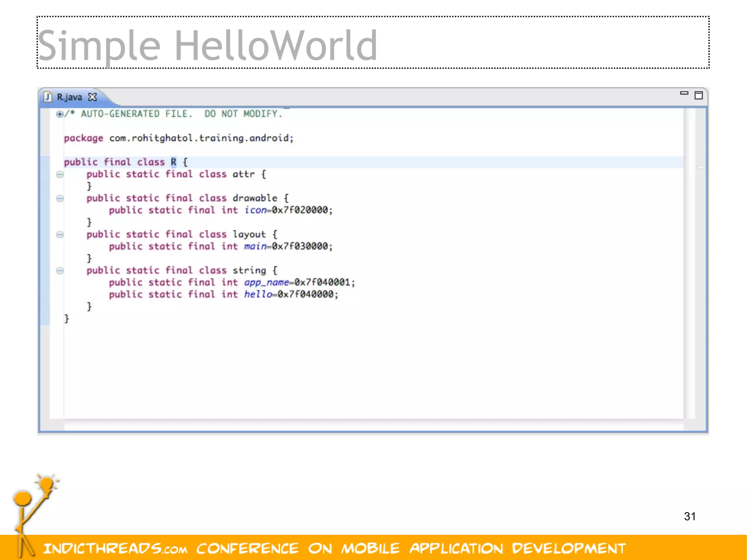Close the R.java tab
Screen dimensions: 747x560
coord(93,97)
